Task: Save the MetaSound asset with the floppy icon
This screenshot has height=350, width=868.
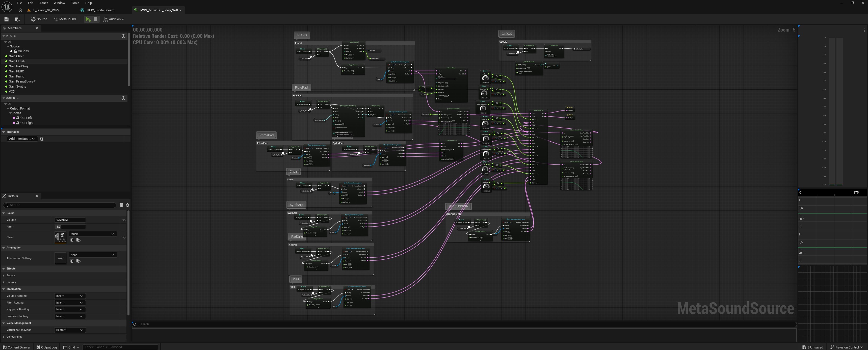Action: click(6, 19)
